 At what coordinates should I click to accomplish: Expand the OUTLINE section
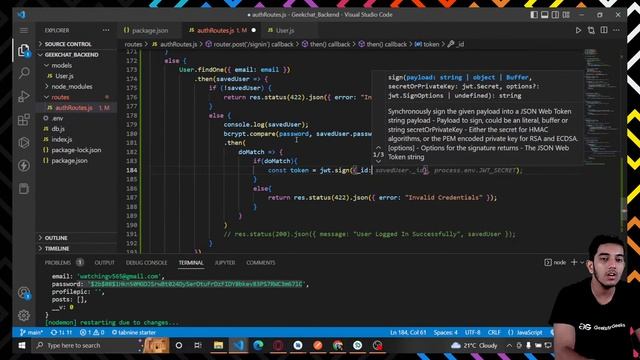(56, 238)
